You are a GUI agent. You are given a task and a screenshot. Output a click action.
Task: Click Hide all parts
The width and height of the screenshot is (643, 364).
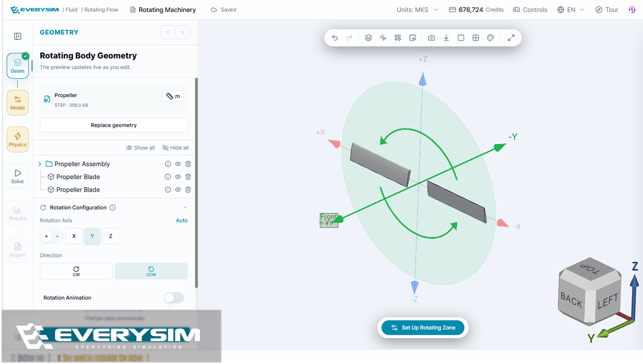click(x=175, y=148)
